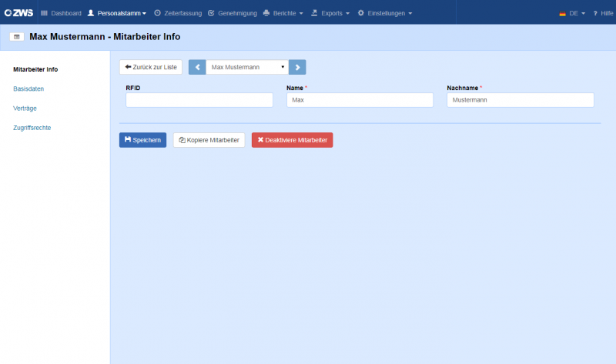Open the Dashboard grid icon
Screen dimensions: 616x364
44,13
